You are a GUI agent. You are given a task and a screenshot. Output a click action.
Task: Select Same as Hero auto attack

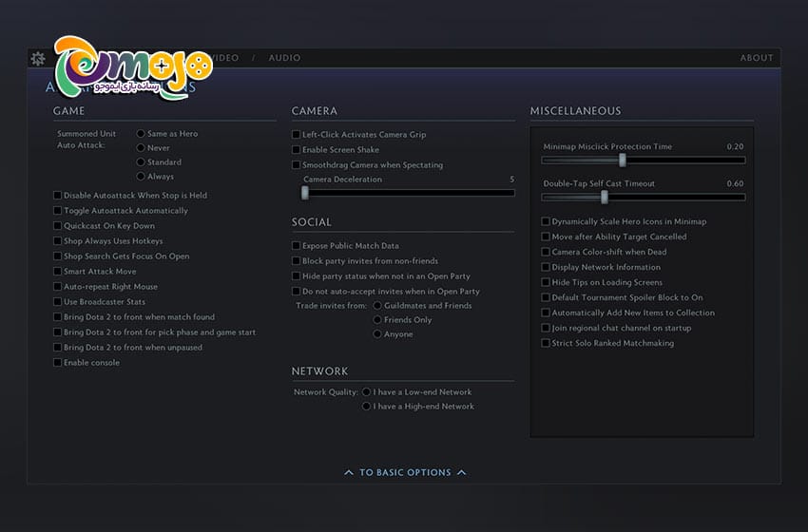pos(141,133)
